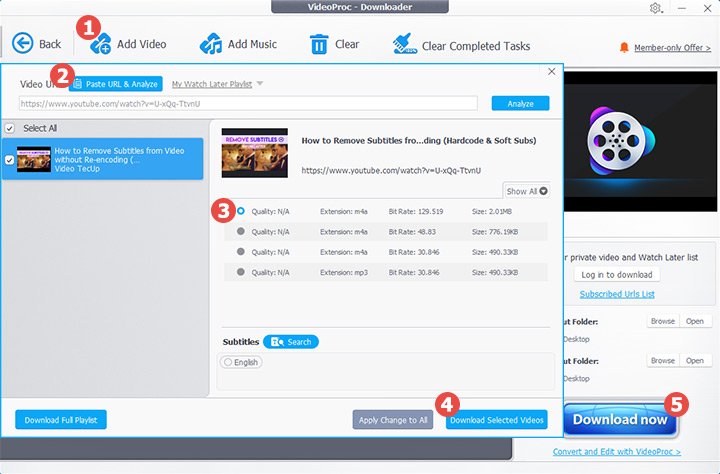720x474 pixels.
Task: Expand the My Watch Later Playlist dropdown
Action: [259, 84]
